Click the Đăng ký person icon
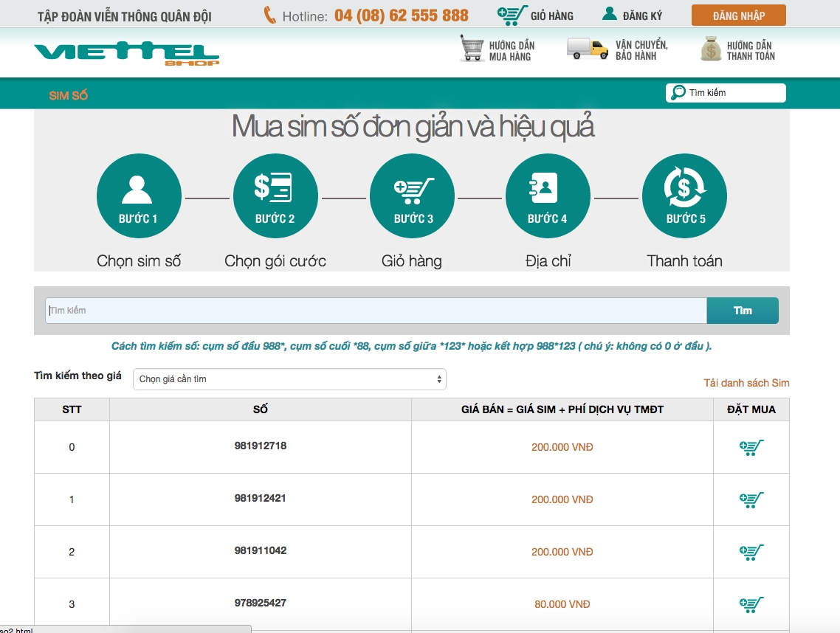 (610, 14)
